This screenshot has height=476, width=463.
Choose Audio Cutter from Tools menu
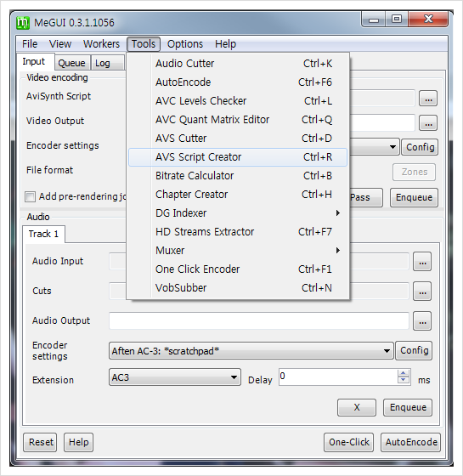[x=238, y=64]
